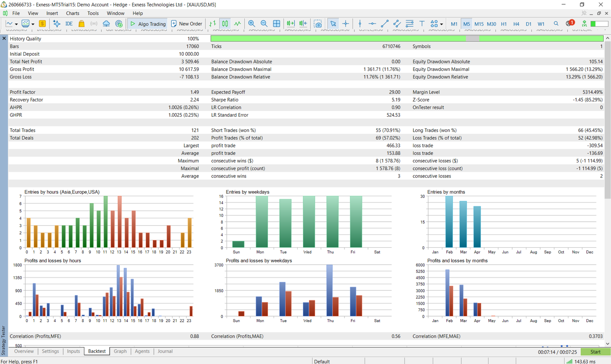Click the zoom out magnifier icon
Image resolution: width=611 pixels, height=364 pixels.
point(264,24)
